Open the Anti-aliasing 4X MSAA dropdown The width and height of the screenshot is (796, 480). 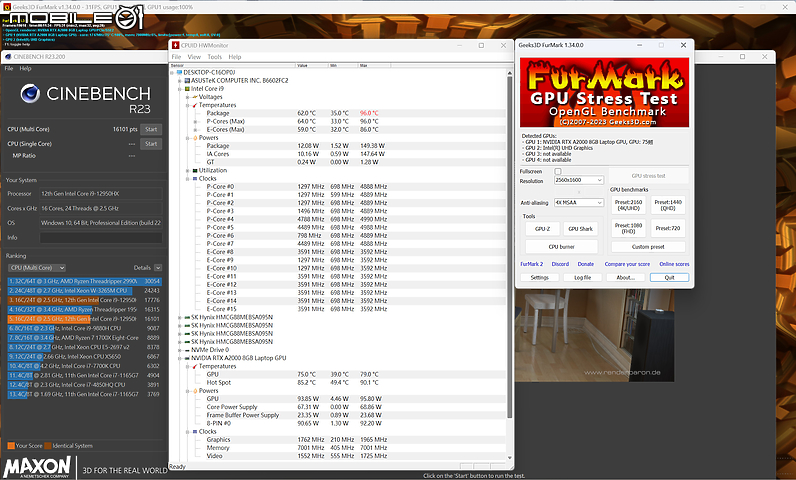579,202
